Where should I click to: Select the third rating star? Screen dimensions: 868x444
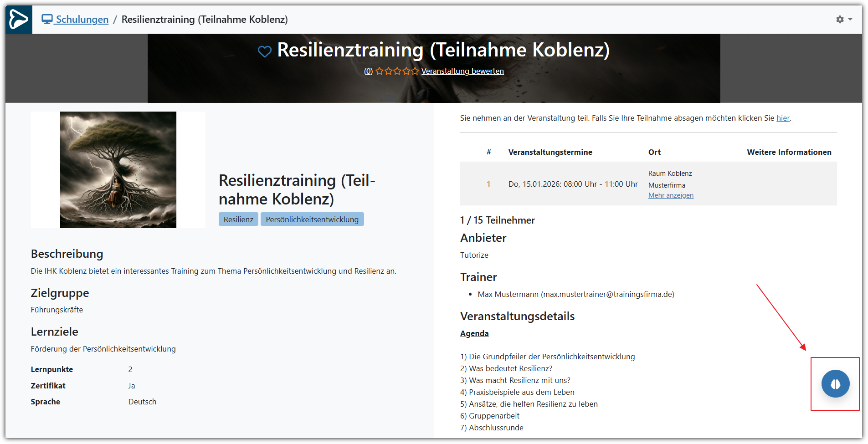pyautogui.click(x=397, y=71)
